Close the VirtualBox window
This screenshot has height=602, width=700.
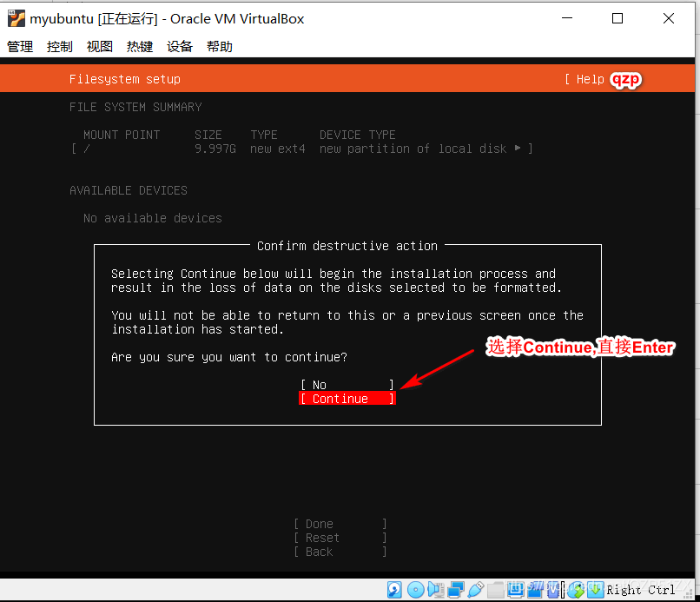coord(669,18)
